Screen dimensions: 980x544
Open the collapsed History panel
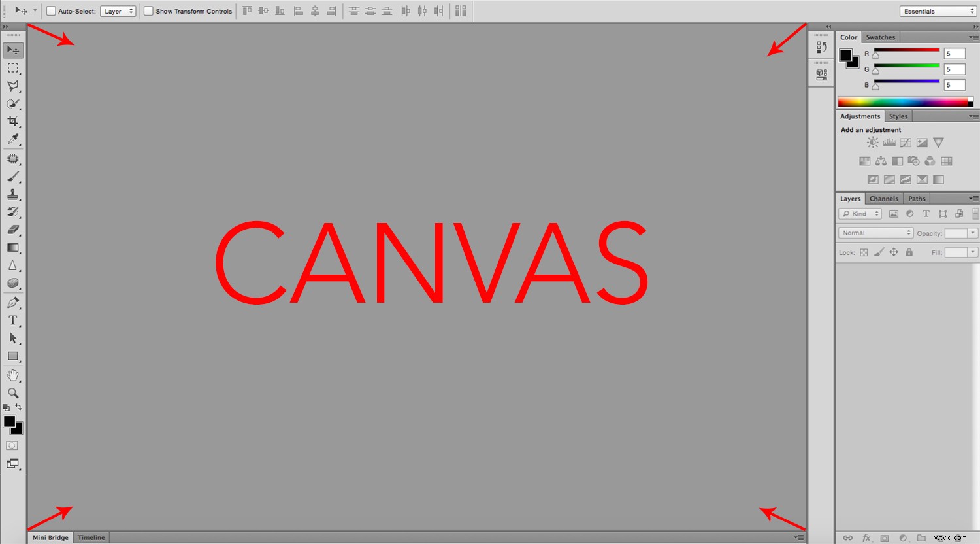822,47
